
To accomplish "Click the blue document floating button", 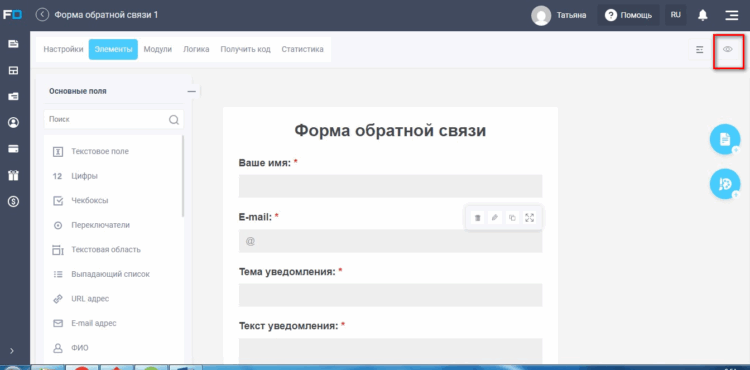I will (725, 139).
